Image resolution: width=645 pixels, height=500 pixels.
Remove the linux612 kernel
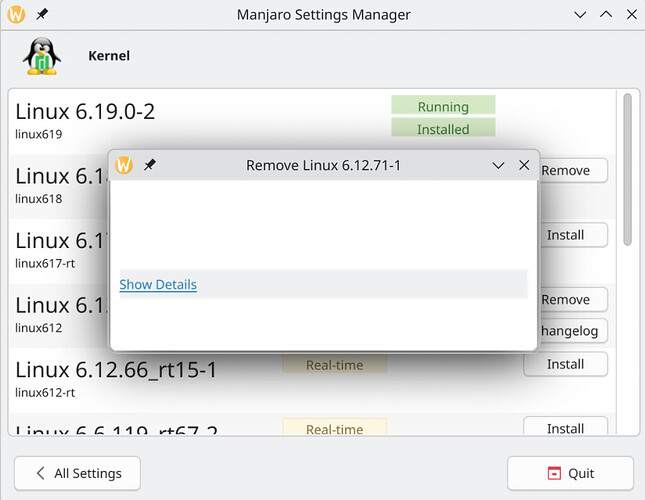point(570,299)
